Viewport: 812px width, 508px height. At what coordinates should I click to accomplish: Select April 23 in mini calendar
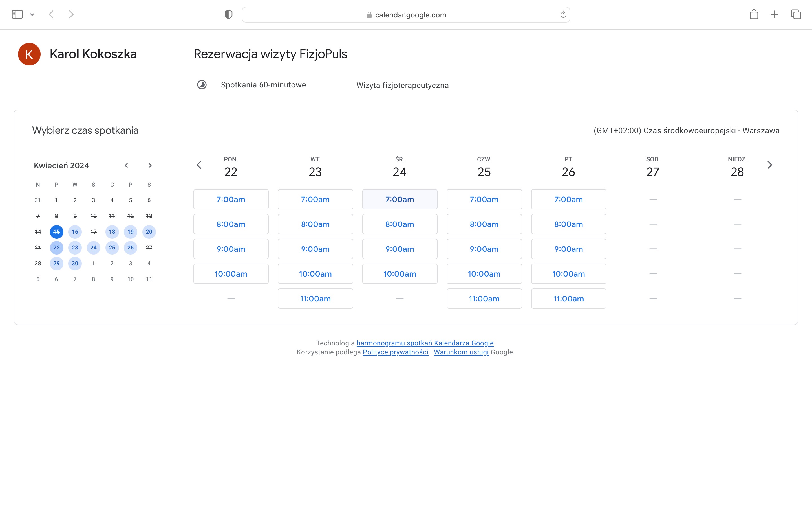[75, 248]
